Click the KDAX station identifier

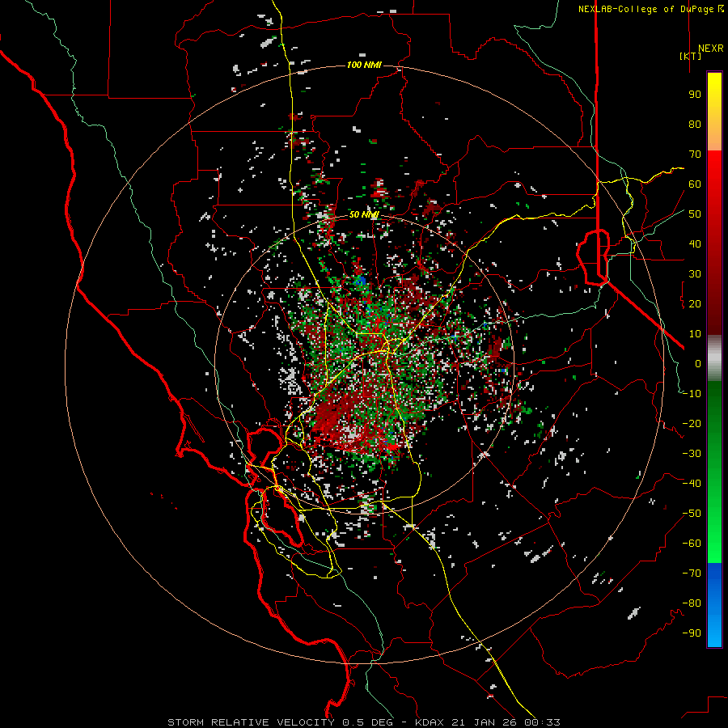[x=430, y=722]
